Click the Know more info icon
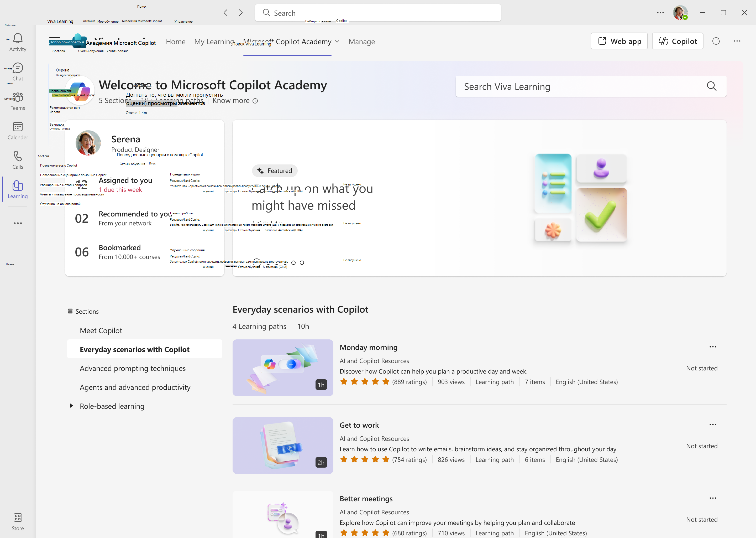756x538 pixels. click(x=255, y=101)
